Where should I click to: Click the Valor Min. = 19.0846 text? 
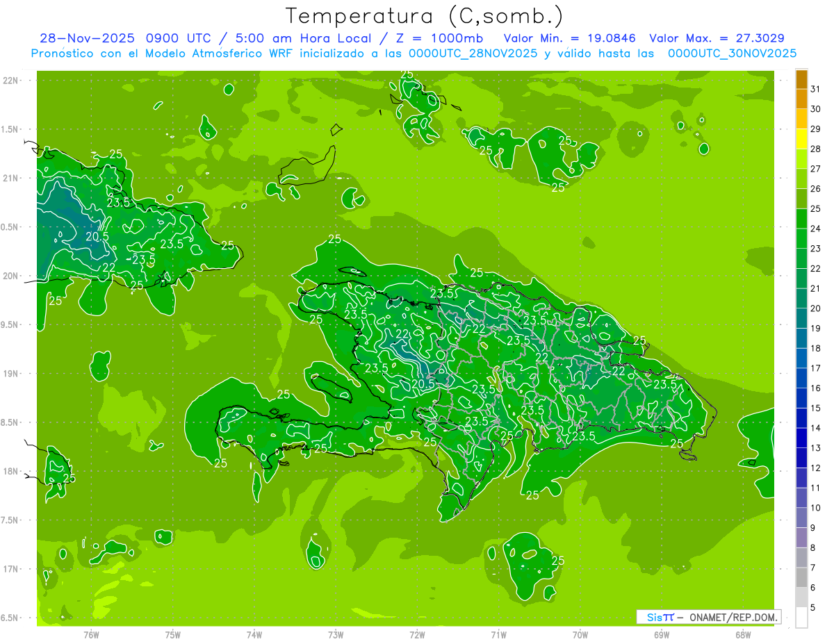[570, 38]
